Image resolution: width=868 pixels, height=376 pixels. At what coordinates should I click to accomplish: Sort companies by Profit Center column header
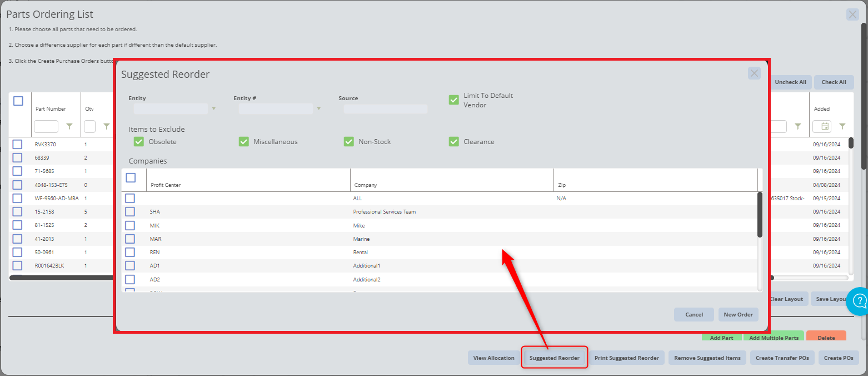[166, 185]
